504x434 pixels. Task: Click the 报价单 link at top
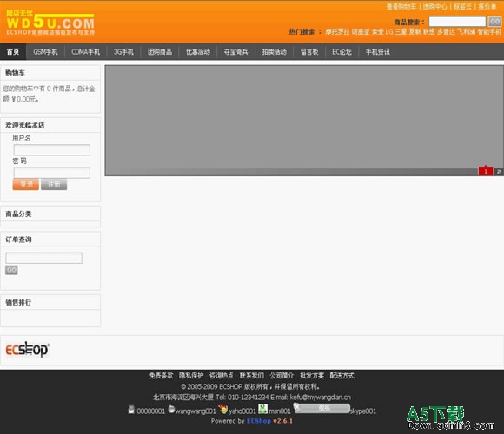click(487, 7)
